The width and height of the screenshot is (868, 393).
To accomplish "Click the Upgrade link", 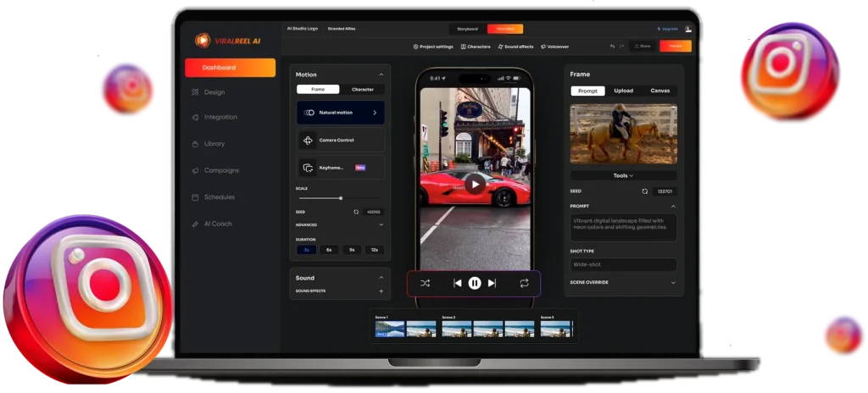I will tap(667, 29).
